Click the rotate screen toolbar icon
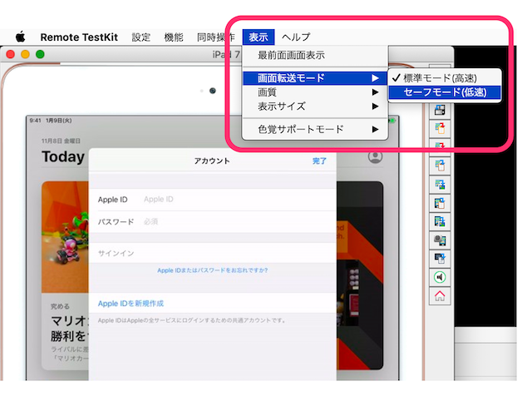 (x=440, y=110)
